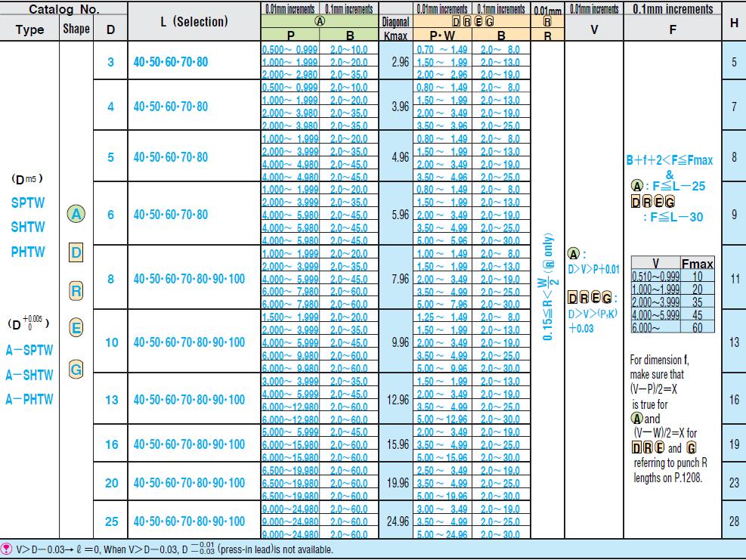Click the SHTW type label
The width and height of the screenshot is (746, 560).
point(28,227)
